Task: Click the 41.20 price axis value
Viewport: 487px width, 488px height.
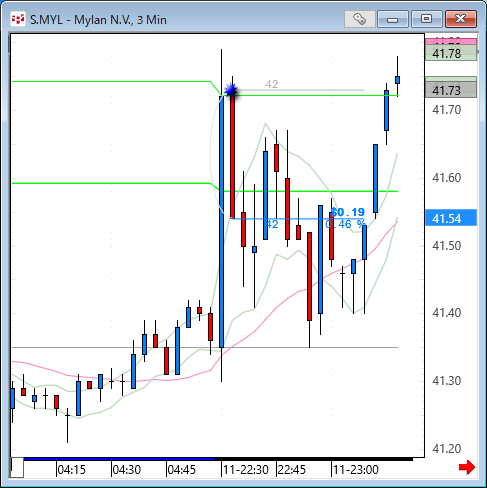Action: (447, 449)
